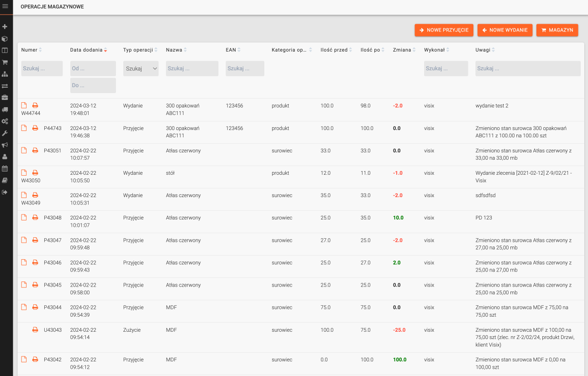Focus the Uwagi search field
Viewport: 588px width, 376px height.
528,68
